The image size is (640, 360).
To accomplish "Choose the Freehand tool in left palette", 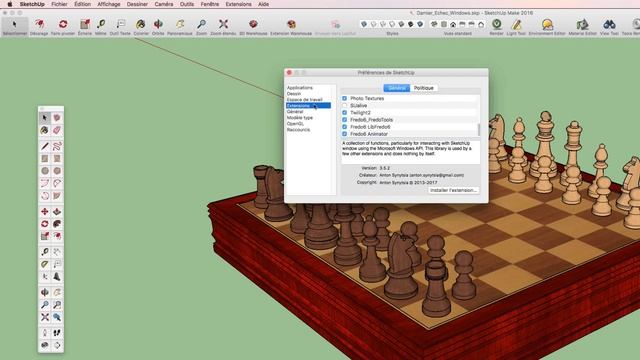I will (x=57, y=146).
